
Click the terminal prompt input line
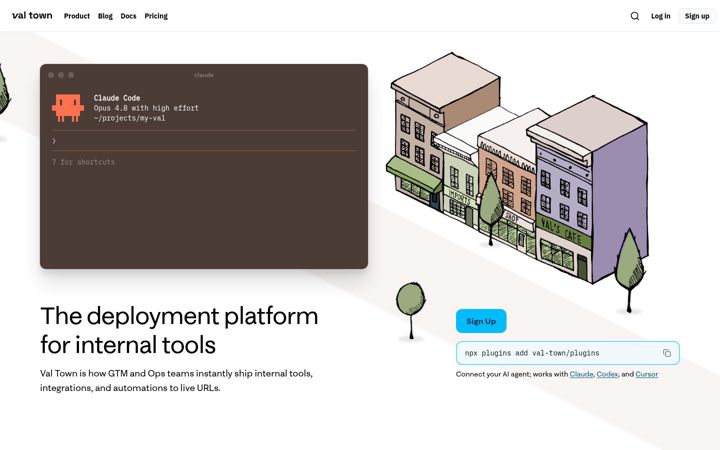(204, 141)
